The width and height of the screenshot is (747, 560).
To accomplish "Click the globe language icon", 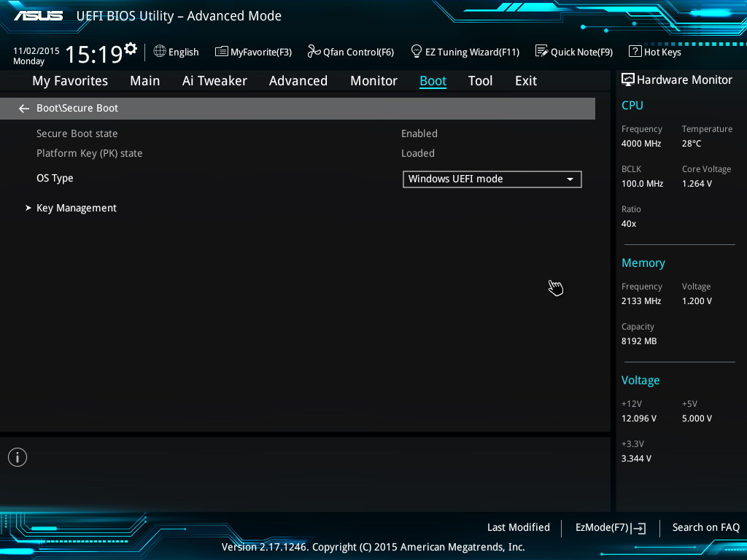I will pos(160,52).
